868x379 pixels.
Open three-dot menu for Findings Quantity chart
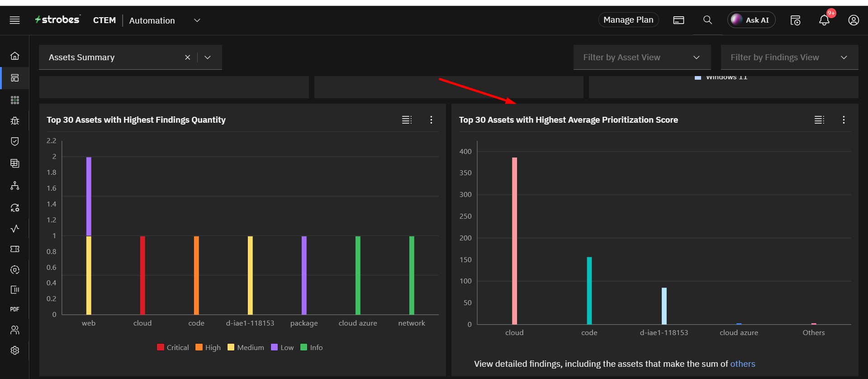431,120
